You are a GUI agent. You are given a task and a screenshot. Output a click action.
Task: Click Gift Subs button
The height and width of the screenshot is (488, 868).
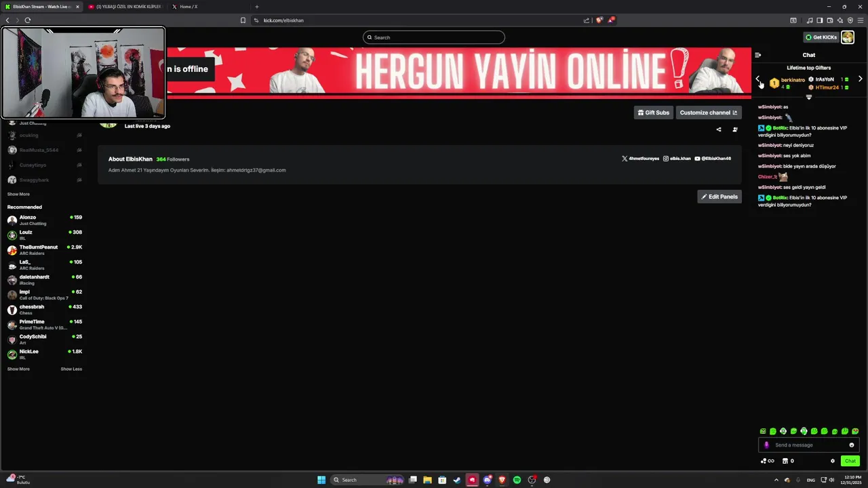click(654, 113)
